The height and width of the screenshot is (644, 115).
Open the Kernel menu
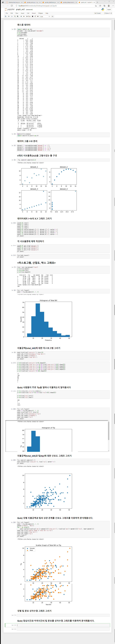click(34, 13)
